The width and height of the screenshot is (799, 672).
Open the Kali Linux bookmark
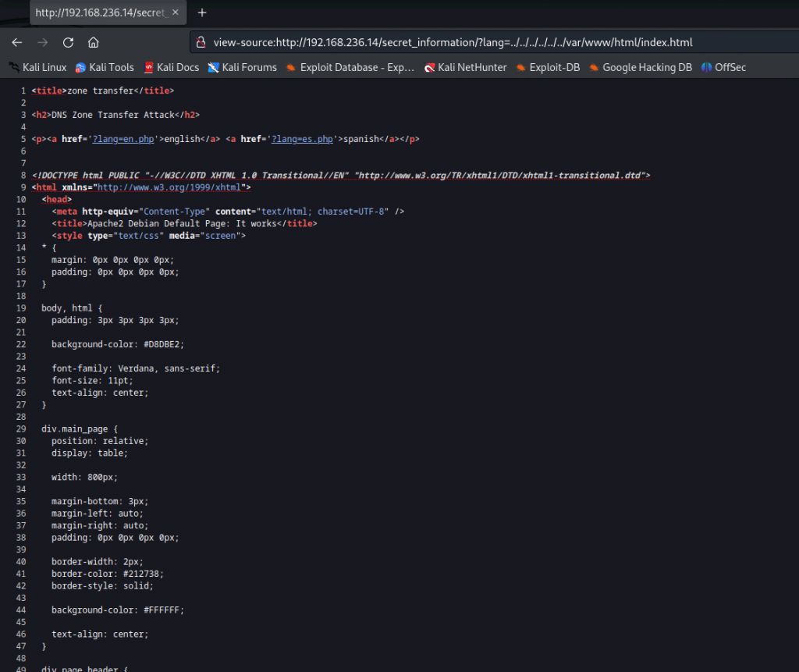pos(38,67)
